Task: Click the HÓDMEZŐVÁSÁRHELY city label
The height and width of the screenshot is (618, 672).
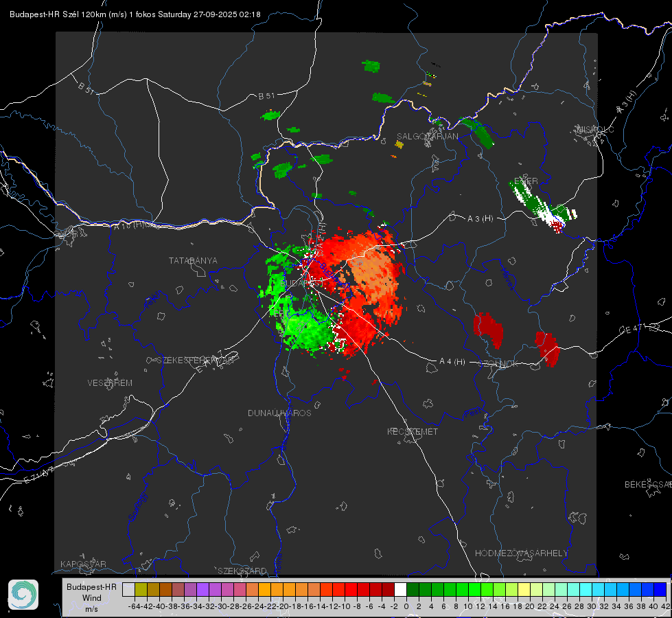Action: [521, 553]
